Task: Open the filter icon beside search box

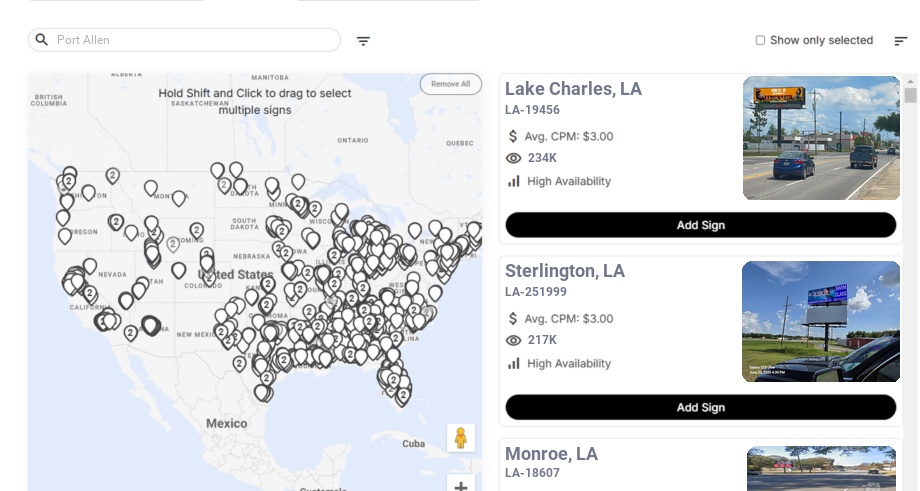Action: point(364,41)
